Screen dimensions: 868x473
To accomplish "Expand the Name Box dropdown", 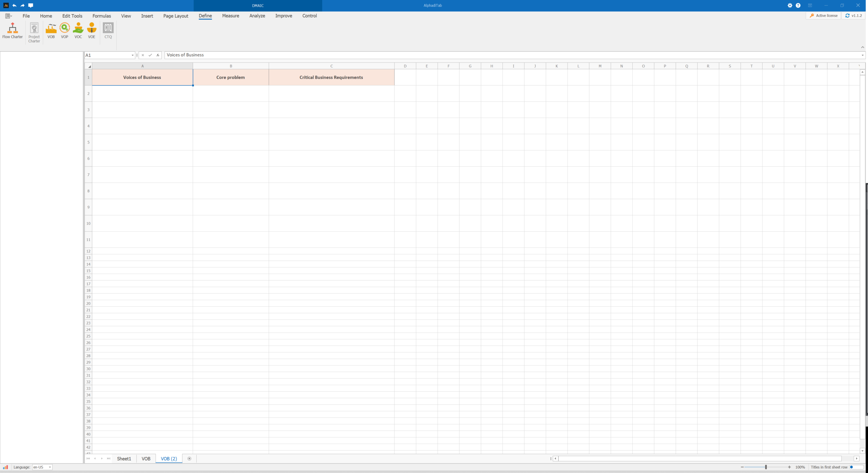I will [132, 55].
